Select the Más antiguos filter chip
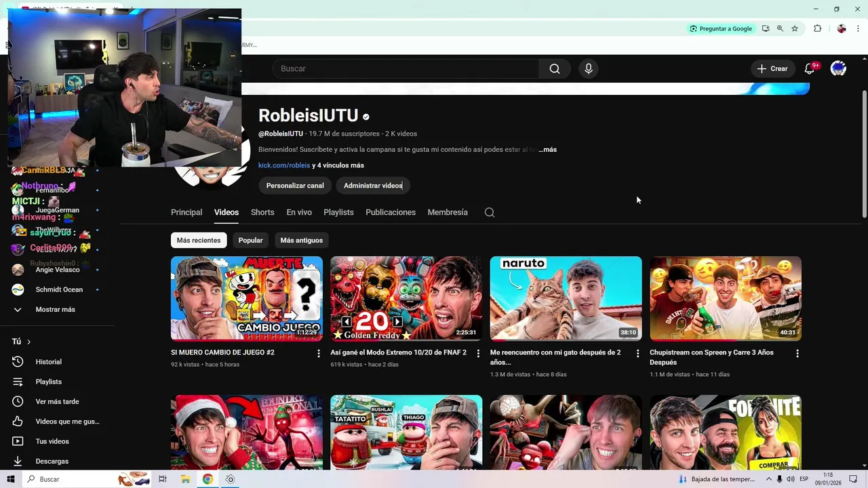The height and width of the screenshot is (488, 868). [x=302, y=241]
